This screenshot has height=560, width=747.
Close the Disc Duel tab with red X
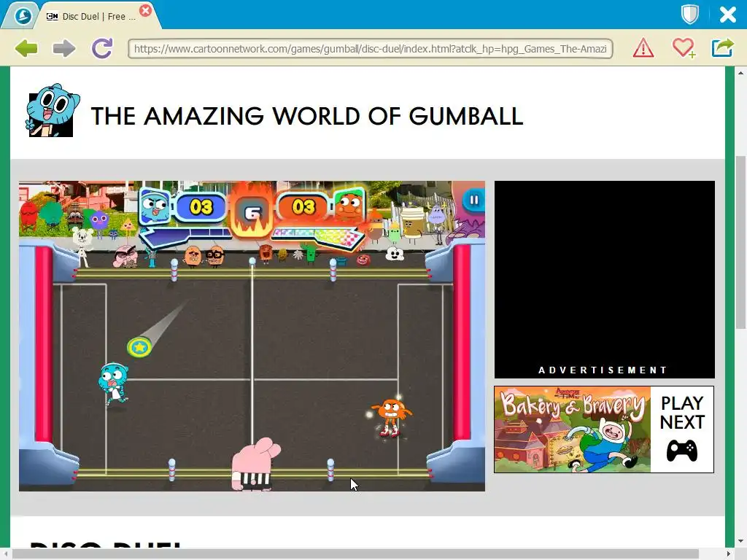146,10
